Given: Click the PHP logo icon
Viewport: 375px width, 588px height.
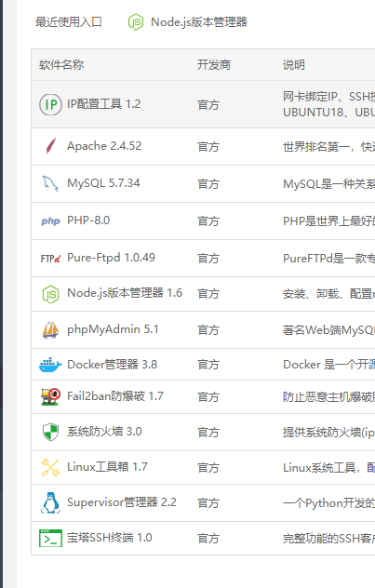Looking at the screenshot, I should (x=50, y=220).
